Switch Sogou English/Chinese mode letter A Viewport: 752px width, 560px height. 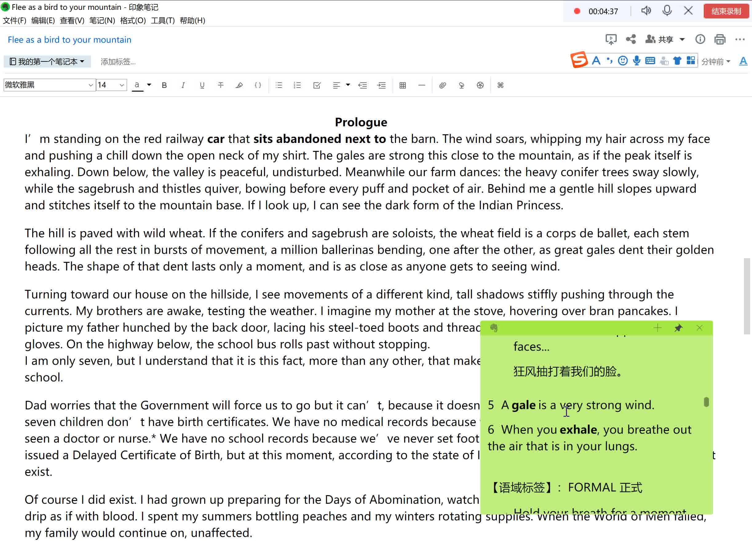tap(596, 61)
